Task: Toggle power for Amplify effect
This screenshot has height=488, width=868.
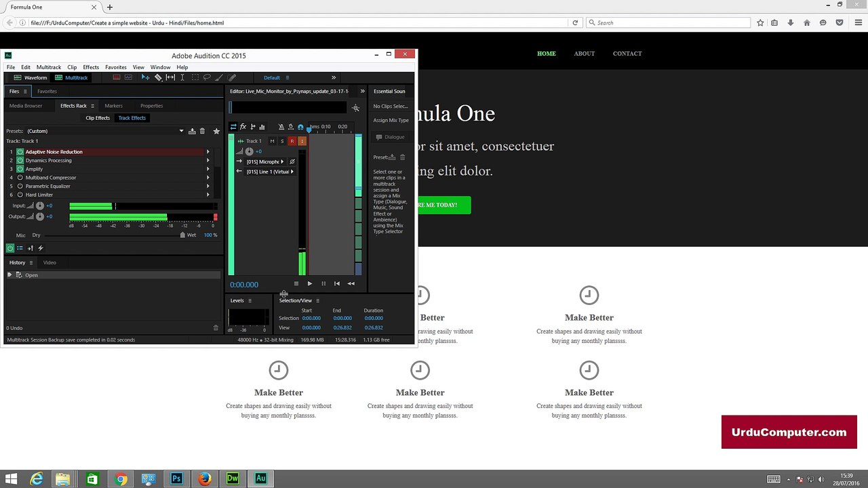Action: (x=20, y=169)
